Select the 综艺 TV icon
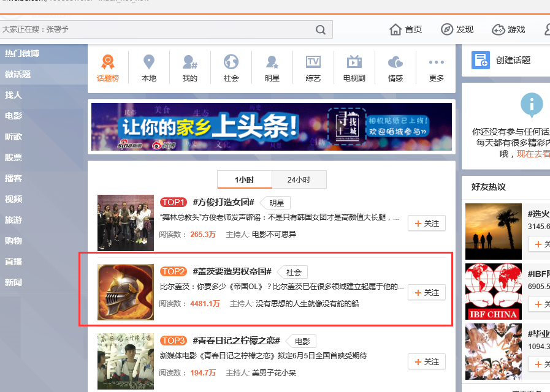 click(313, 62)
